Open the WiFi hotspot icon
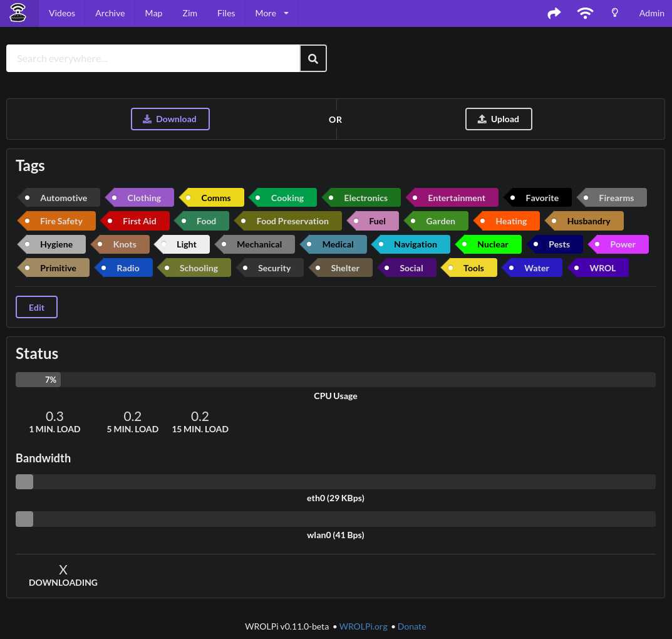This screenshot has width=672, height=639. [585, 13]
